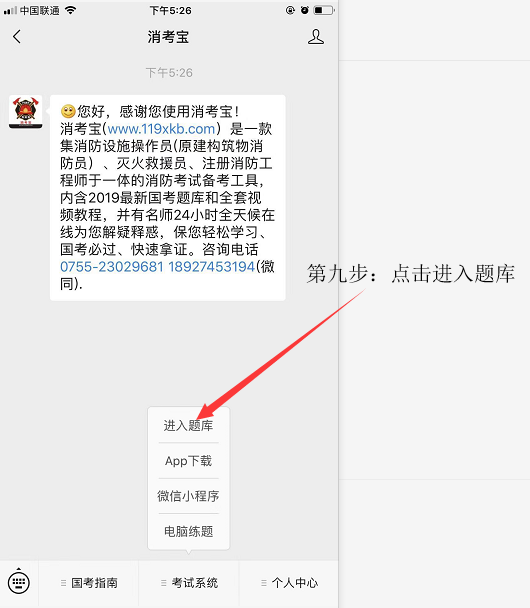Select 电脑练题 from the popup menu
Image resolution: width=530 pixels, height=608 pixels.
(188, 531)
